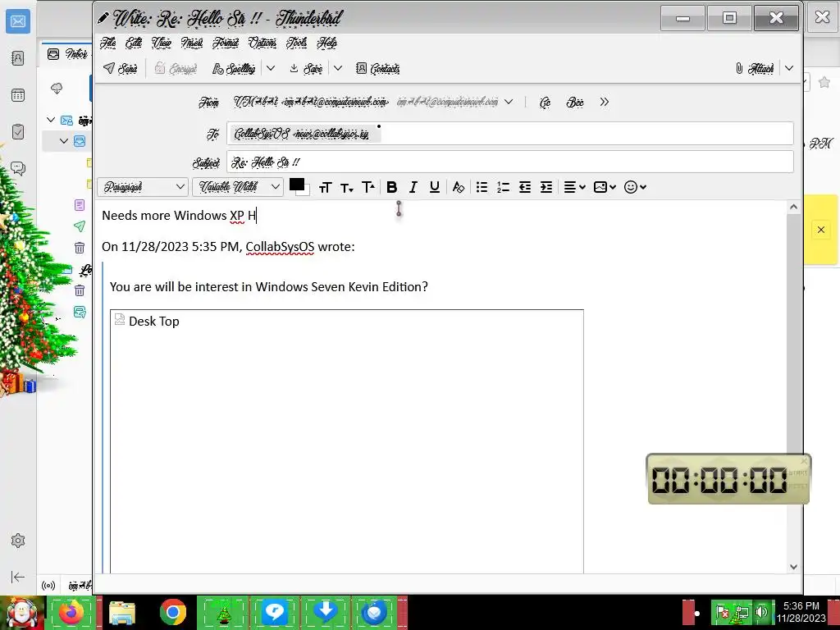Screen dimensions: 840x630
Task: Click the To recipient field
Action: click(509, 134)
